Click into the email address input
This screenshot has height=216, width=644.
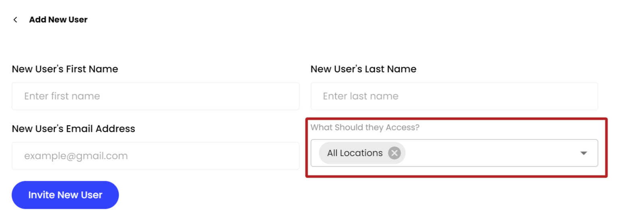click(155, 156)
